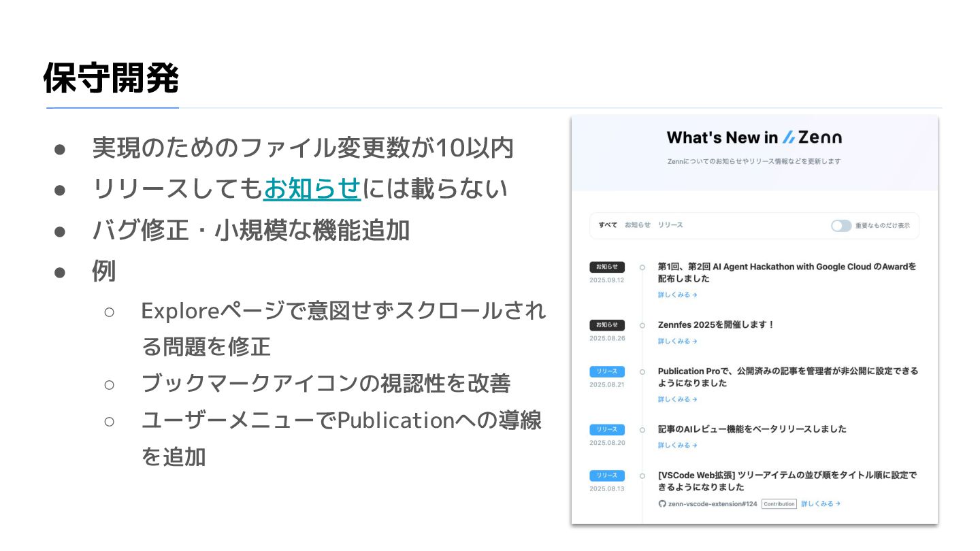The height and width of the screenshot is (551, 980).
Task: Click the リリース badge dated 2025.08.20
Action: point(607,430)
